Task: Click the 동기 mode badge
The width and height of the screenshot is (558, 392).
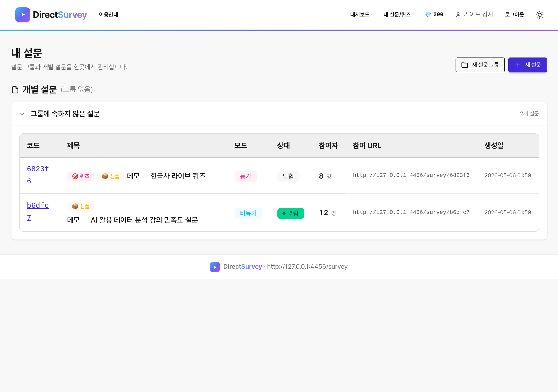Action: (x=245, y=176)
